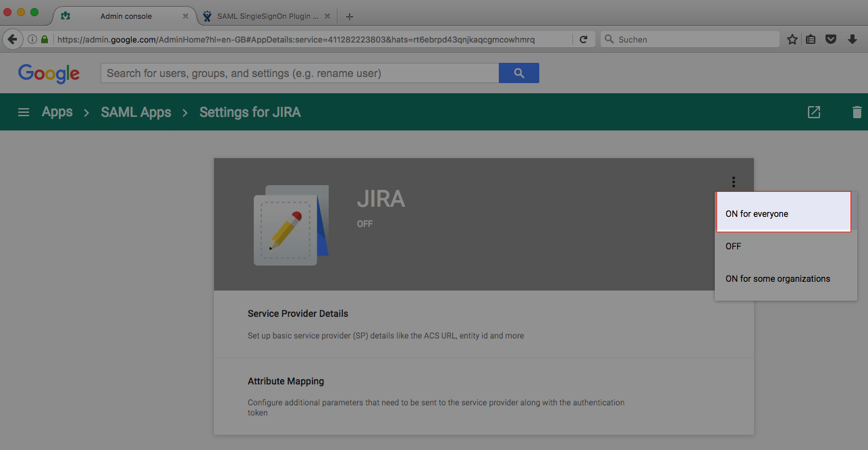This screenshot has width=868, height=450.
Task: Show site information icon in address bar
Action: point(32,40)
